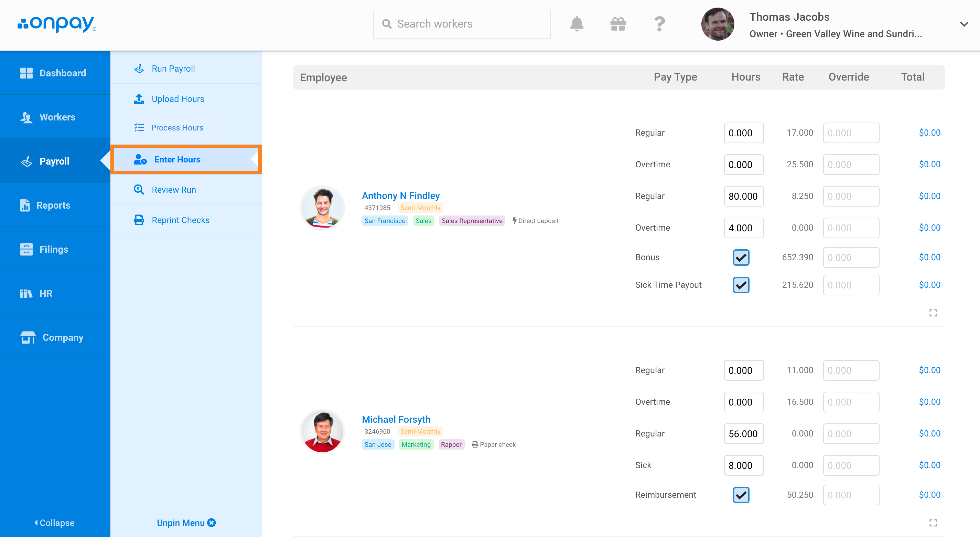980x537 pixels.
Task: Click Anthony's Overtime hours field showing 4.000
Action: click(743, 228)
